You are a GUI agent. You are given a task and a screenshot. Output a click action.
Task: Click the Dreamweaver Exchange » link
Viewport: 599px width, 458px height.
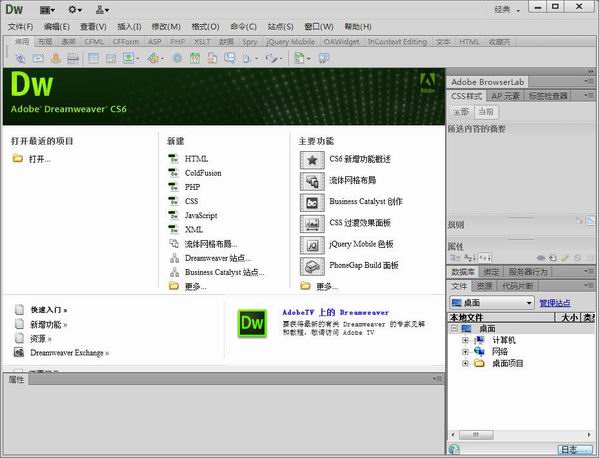coord(70,353)
